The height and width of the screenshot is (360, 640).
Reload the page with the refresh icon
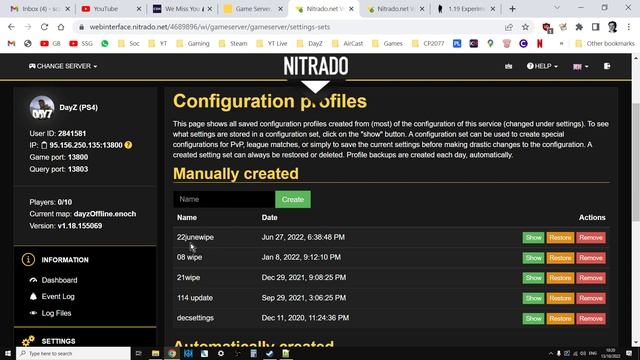44,27
